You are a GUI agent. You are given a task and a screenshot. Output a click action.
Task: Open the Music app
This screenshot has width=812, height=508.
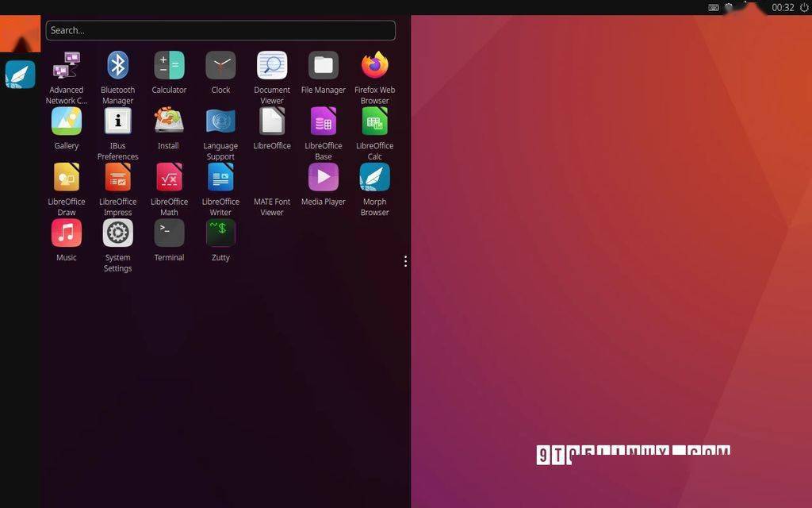[67, 233]
